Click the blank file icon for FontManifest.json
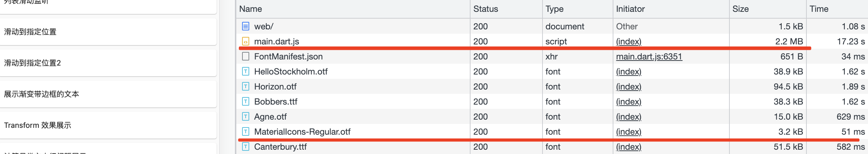 [245, 56]
